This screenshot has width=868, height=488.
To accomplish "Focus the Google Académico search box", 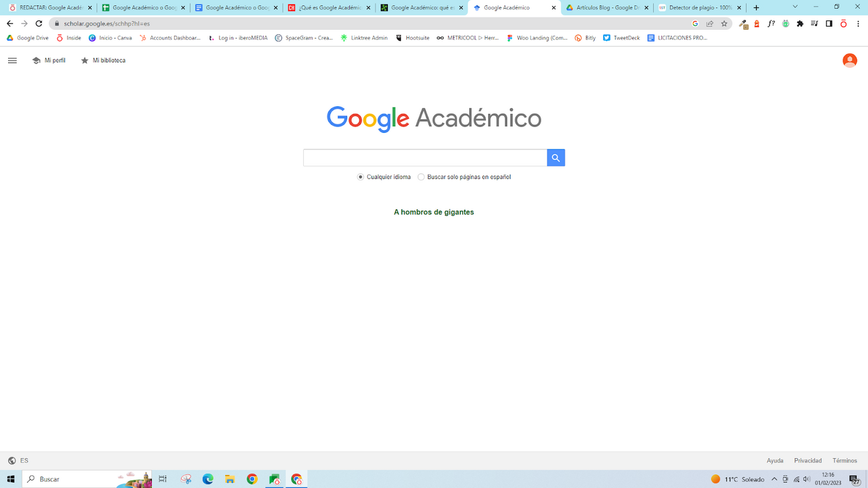I will [x=425, y=157].
